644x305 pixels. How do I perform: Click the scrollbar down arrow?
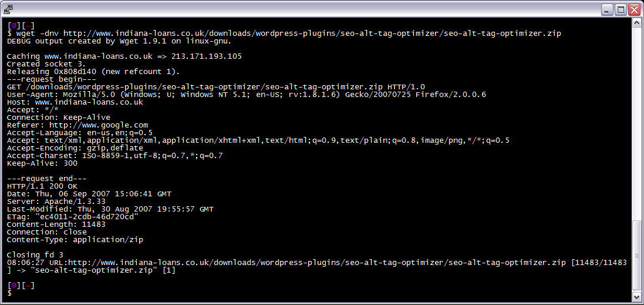coord(636,296)
